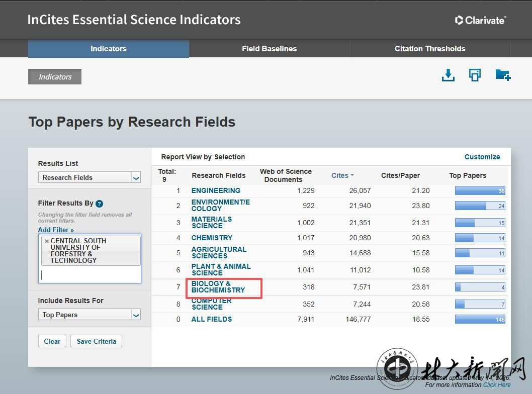
Task: Open the PLANT & ANIMAL SCIENCE field
Action: click(221, 269)
